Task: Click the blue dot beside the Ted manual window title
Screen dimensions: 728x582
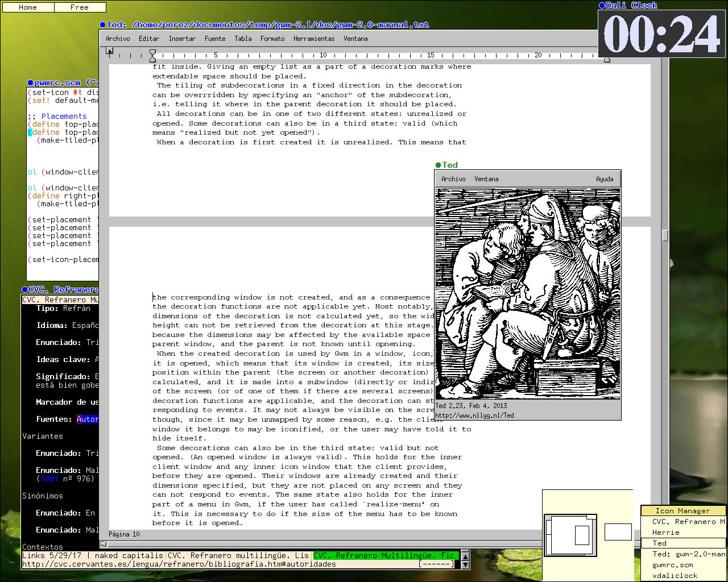Action: click(102, 24)
